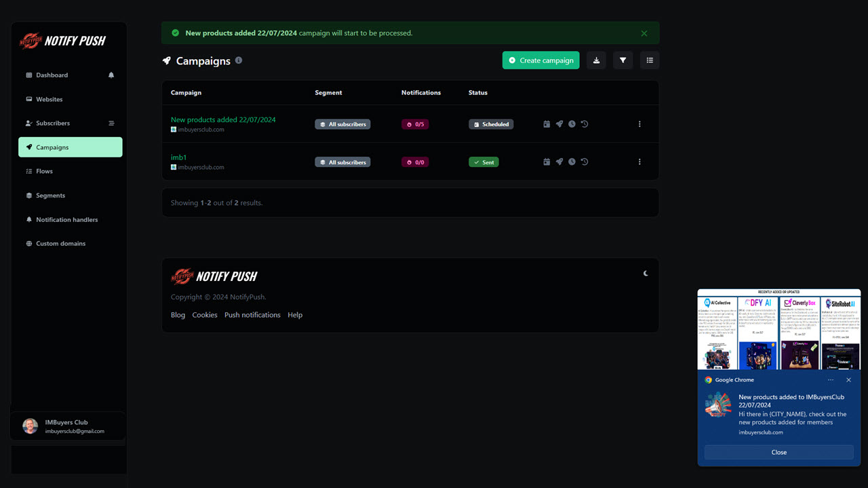The height and width of the screenshot is (488, 868).
Task: Click the Sent status badge
Action: [484, 162]
